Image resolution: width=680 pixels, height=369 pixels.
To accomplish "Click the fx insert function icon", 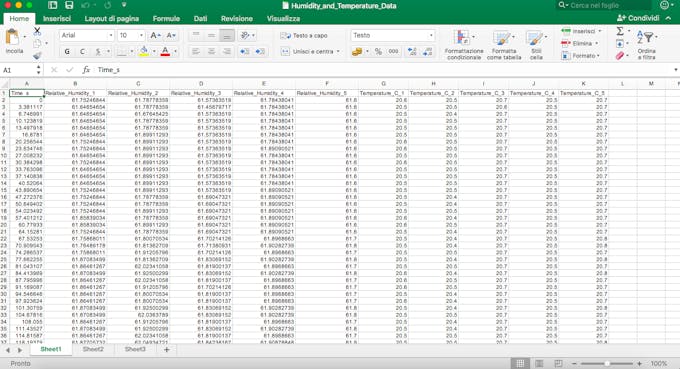I will [86, 70].
